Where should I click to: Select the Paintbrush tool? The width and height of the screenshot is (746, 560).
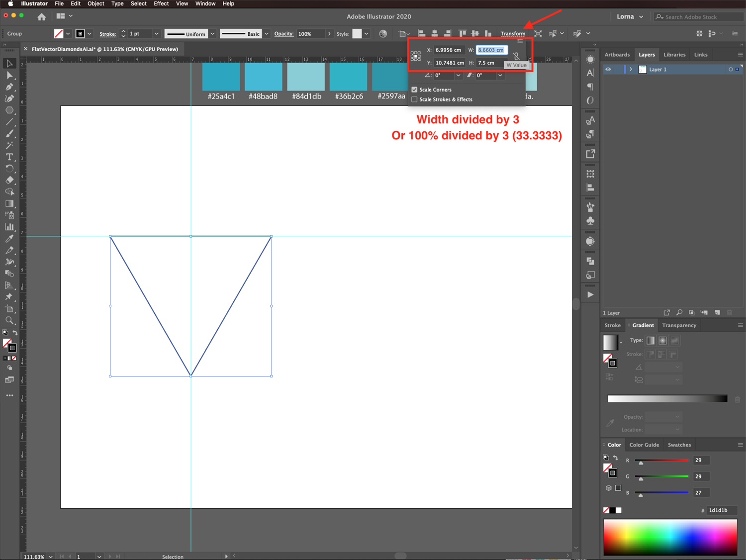(x=9, y=133)
